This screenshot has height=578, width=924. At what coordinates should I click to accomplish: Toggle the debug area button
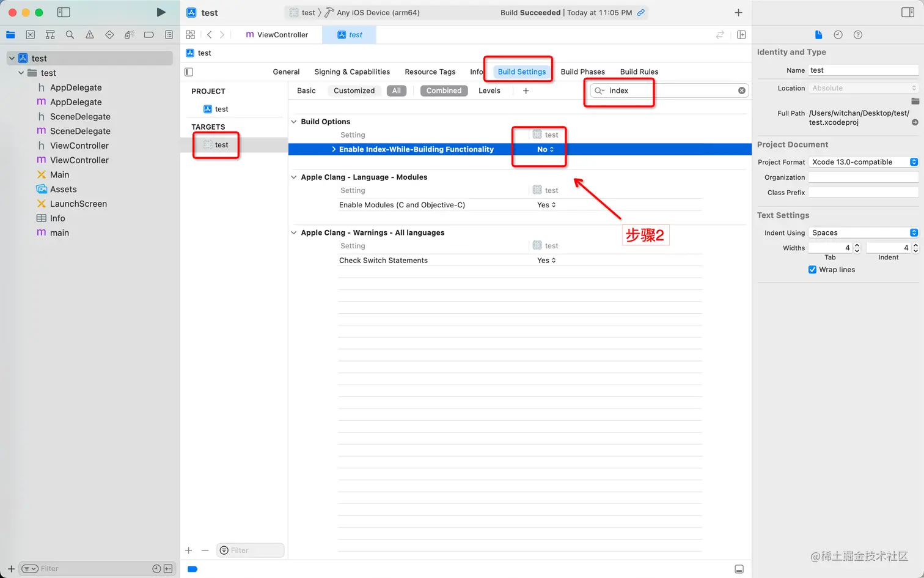click(739, 569)
